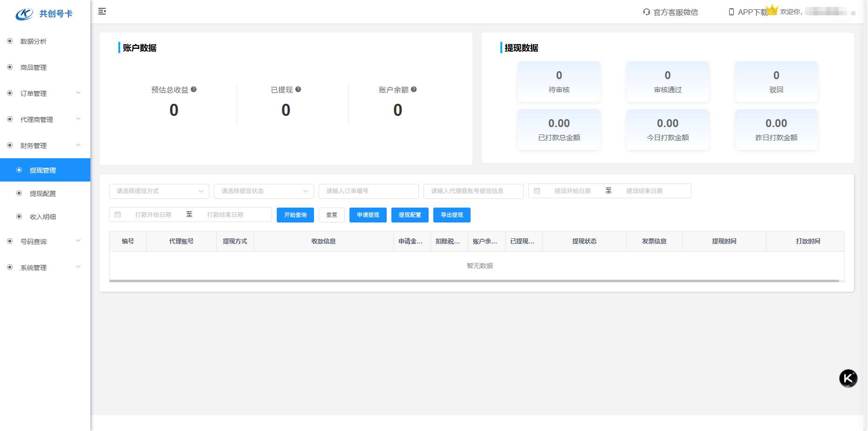
Task: Click the 请输入订单编号 input field
Action: (x=369, y=191)
